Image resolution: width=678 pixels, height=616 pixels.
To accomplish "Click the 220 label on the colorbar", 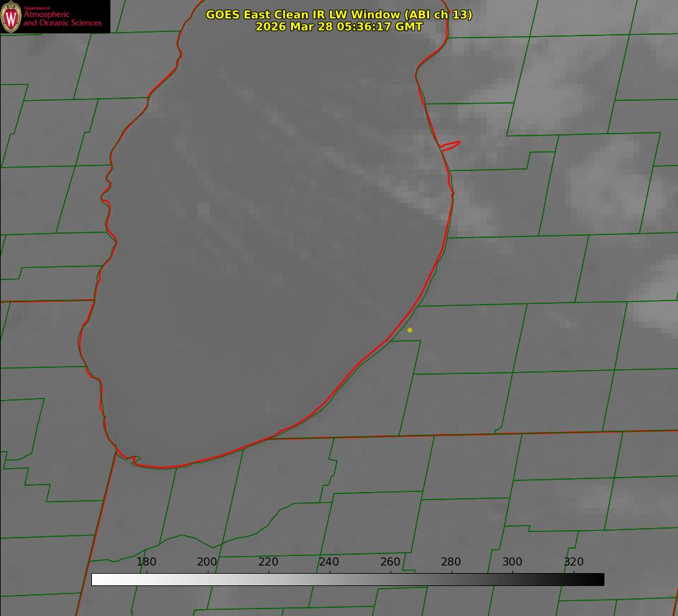I will coord(268,562).
